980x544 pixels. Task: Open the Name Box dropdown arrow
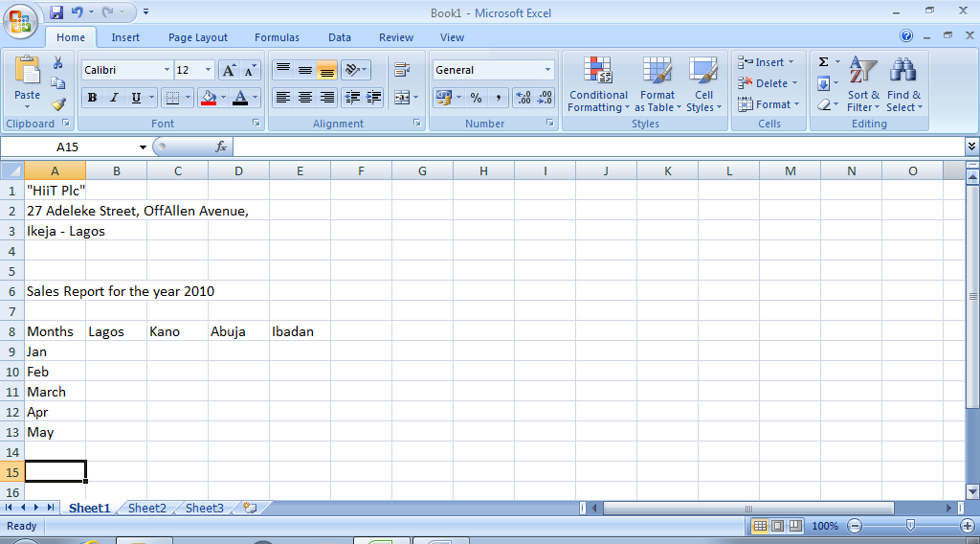click(x=144, y=147)
